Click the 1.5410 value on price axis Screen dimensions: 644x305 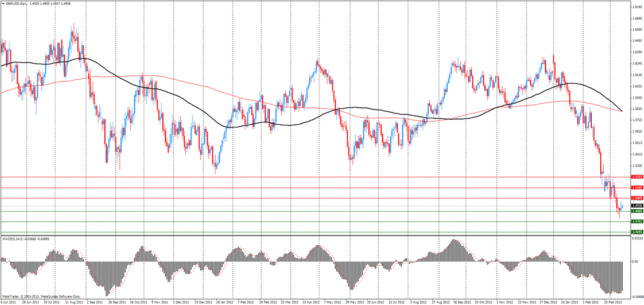pyautogui.click(x=637, y=154)
